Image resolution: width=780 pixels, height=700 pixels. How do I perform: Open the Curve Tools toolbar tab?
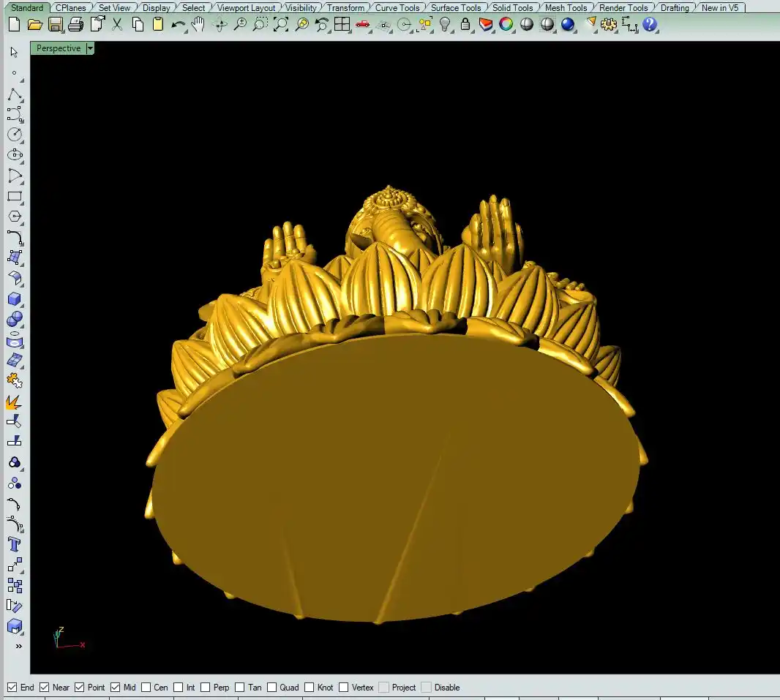click(x=397, y=8)
